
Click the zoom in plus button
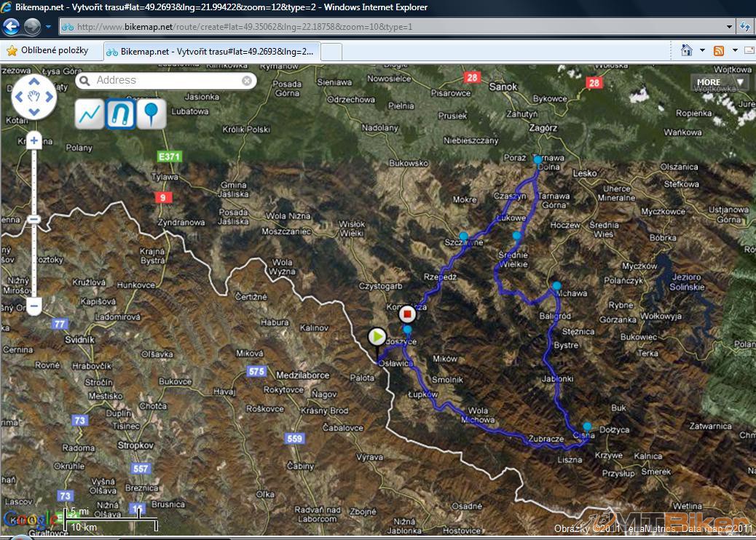click(34, 140)
